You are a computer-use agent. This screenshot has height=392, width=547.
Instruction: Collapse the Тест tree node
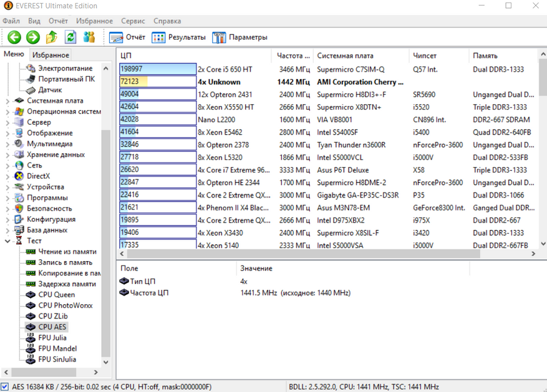[x=7, y=241]
